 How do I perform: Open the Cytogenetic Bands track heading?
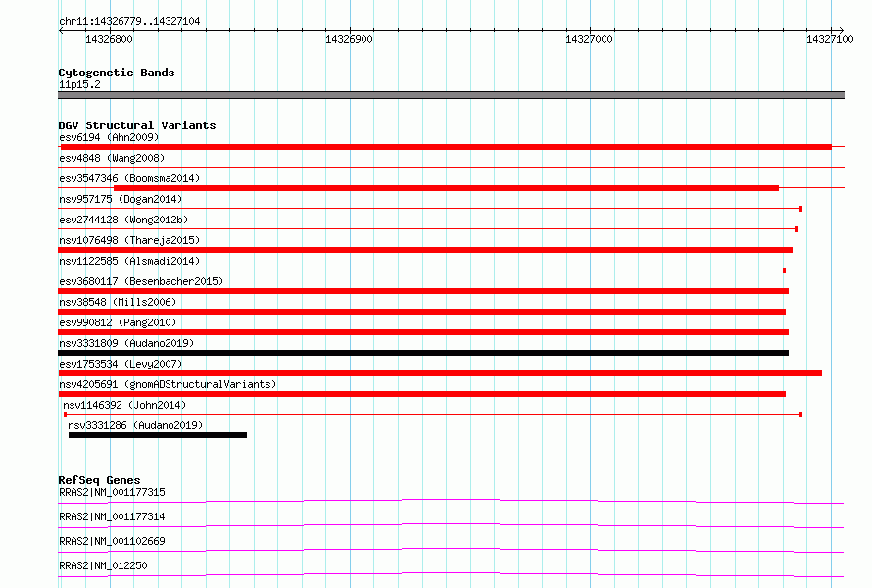pos(117,73)
